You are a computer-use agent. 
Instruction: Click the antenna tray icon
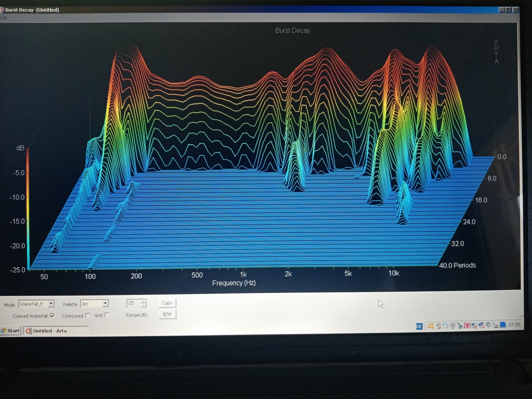[453, 325]
